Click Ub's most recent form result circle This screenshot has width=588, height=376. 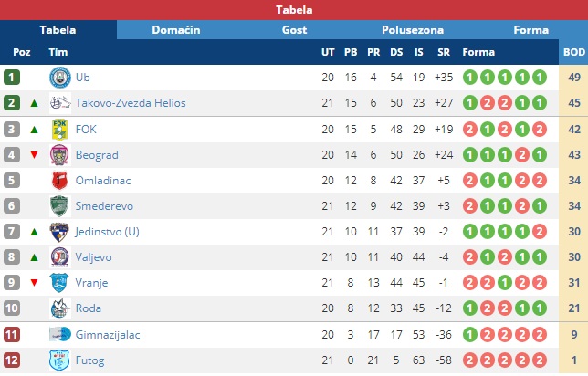(x=540, y=78)
